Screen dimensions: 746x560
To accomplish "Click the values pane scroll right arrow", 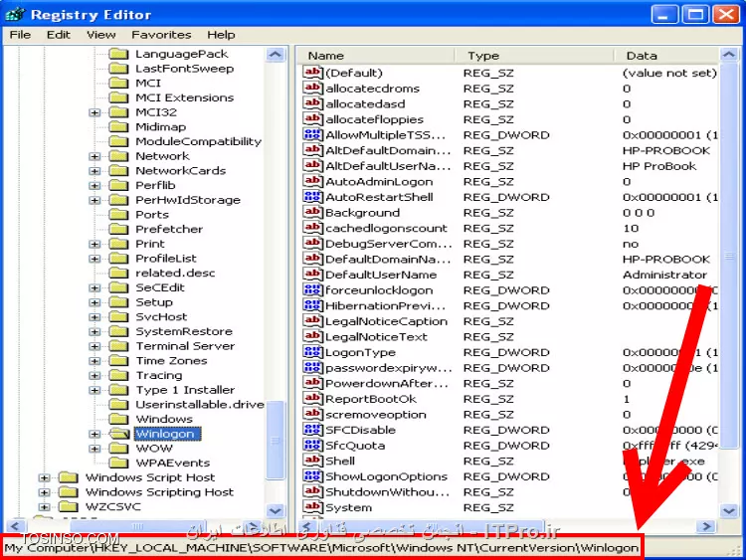I will click(706, 526).
